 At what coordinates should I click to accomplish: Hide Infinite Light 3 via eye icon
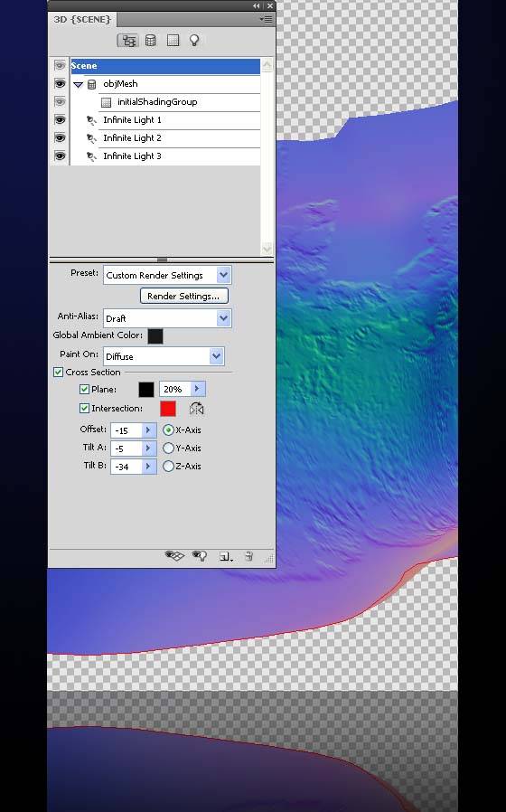(60, 156)
